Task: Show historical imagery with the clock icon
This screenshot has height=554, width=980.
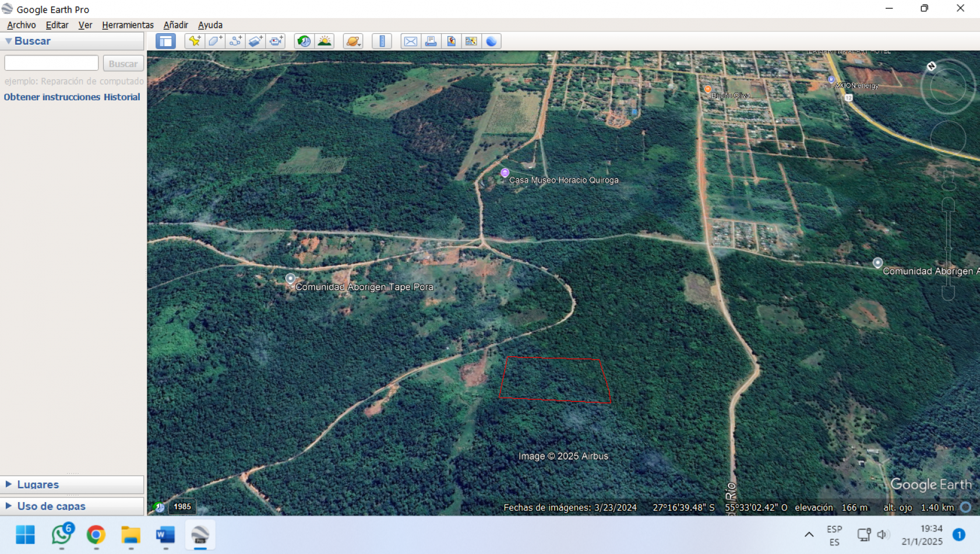Action: pos(304,41)
